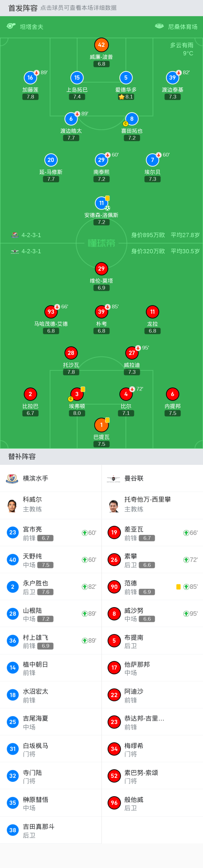Open 安德森-洛佩斯 number 11 player badge
The image size is (203, 868).
point(101,203)
